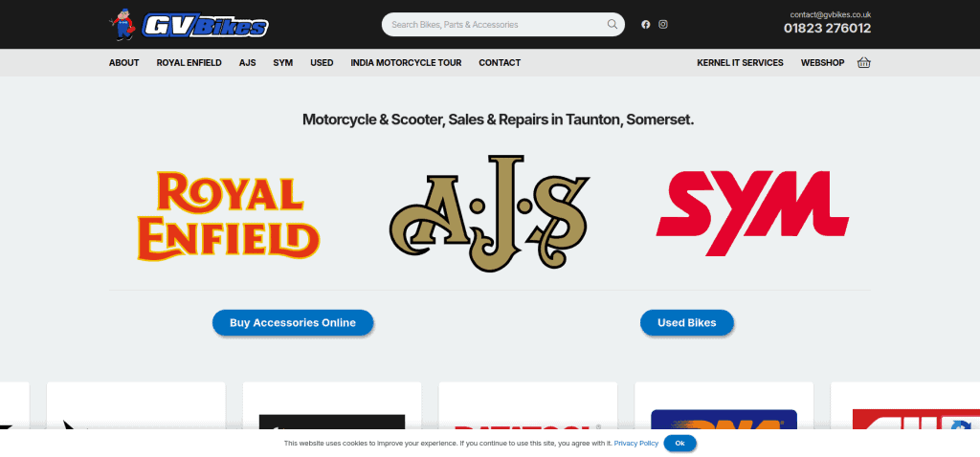980x457 pixels.
Task: Open the shopping basket icon
Action: [864, 62]
